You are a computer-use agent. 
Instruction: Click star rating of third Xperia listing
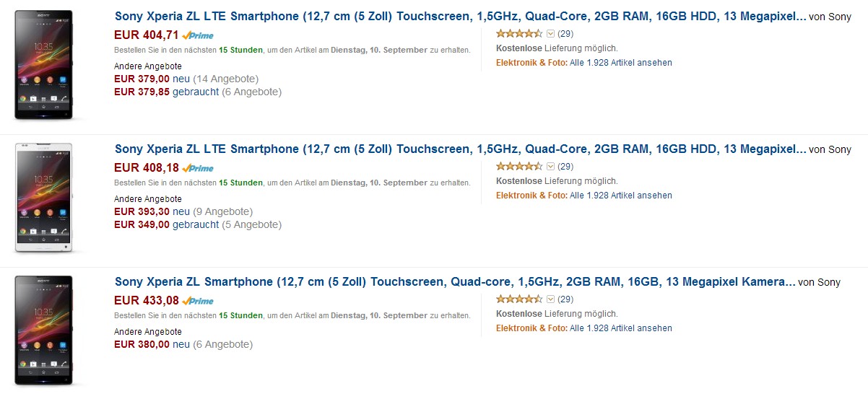coord(519,299)
